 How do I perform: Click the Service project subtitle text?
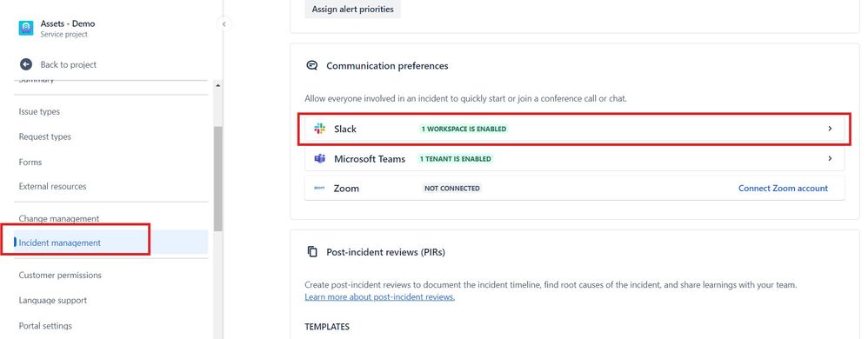point(63,34)
